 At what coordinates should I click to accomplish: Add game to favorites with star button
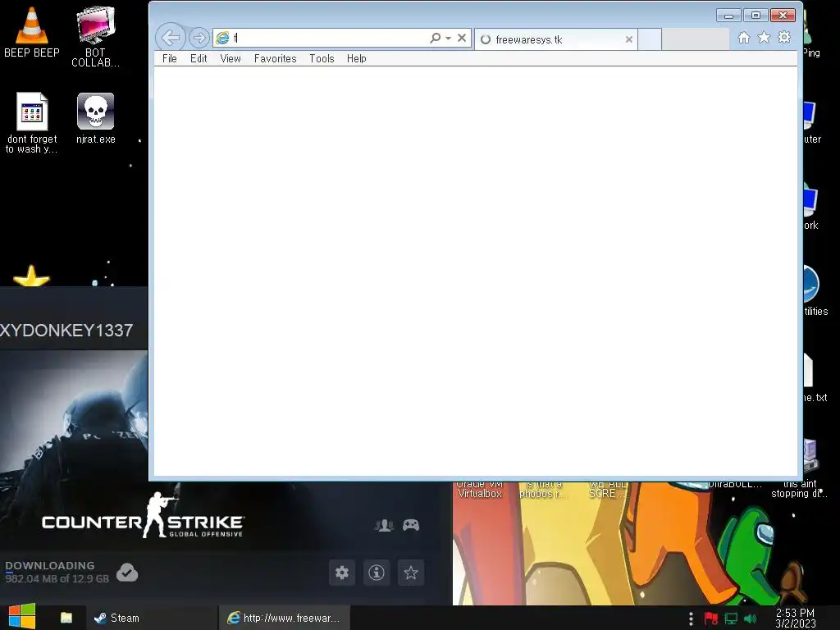[411, 573]
